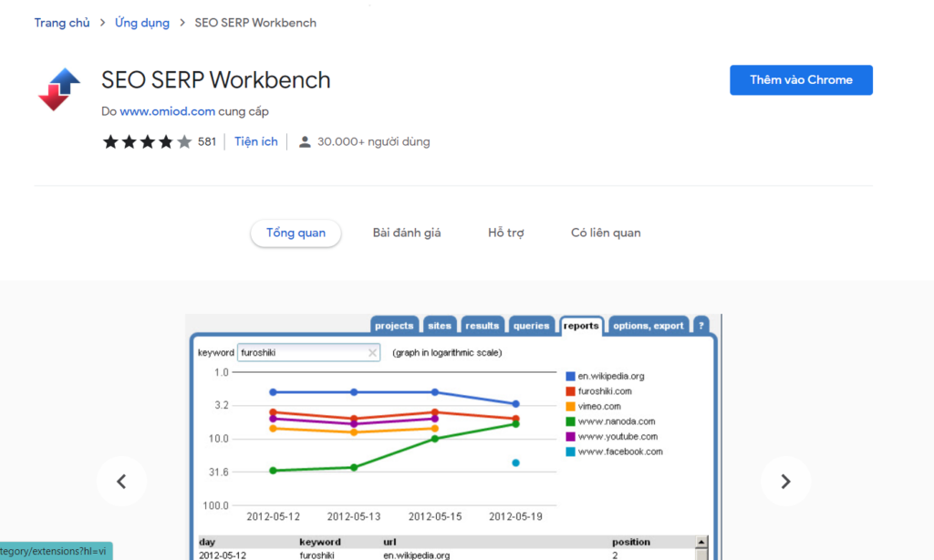
Task: Click the previous carousel arrow
Action: tap(122, 481)
